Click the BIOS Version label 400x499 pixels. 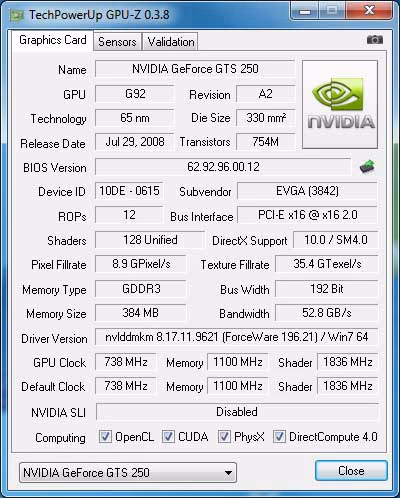(55, 168)
